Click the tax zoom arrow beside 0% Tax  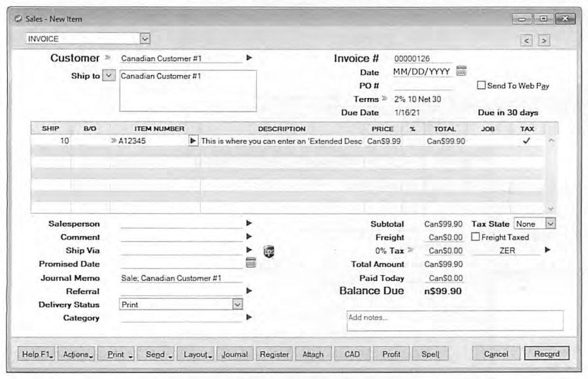tap(410, 250)
